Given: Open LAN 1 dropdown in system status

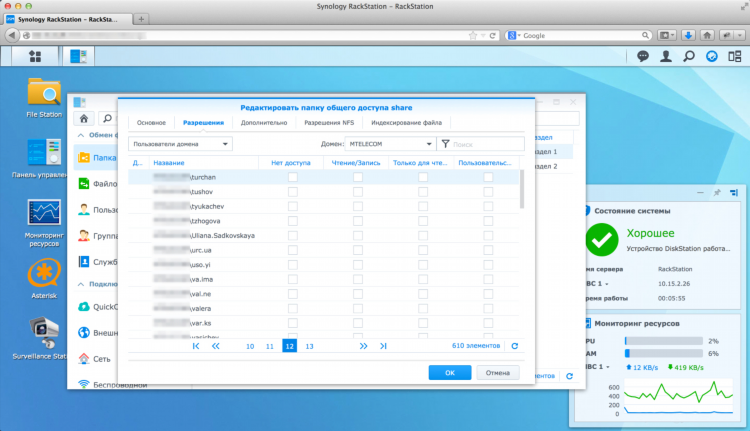Looking at the screenshot, I should [607, 284].
